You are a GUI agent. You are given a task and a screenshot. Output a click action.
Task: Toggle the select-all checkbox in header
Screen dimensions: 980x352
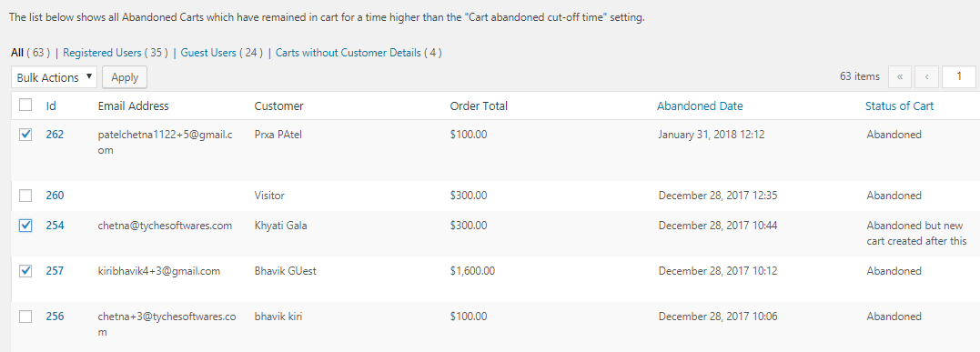pyautogui.click(x=25, y=105)
